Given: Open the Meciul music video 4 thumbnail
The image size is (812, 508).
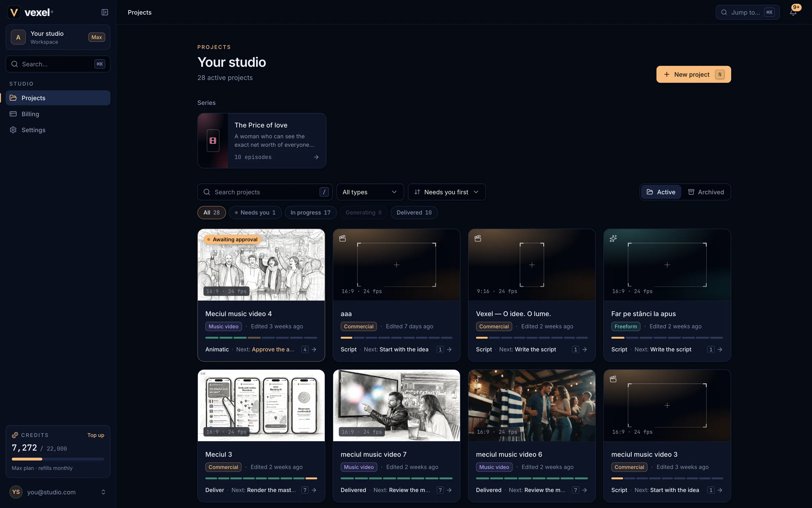Looking at the screenshot, I should pos(261,265).
